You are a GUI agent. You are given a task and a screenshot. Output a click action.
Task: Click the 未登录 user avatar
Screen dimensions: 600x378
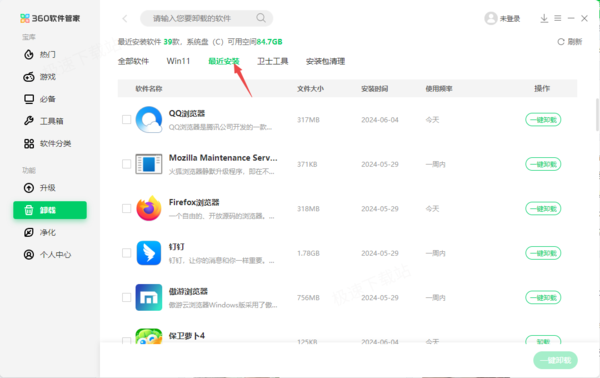[x=491, y=18]
